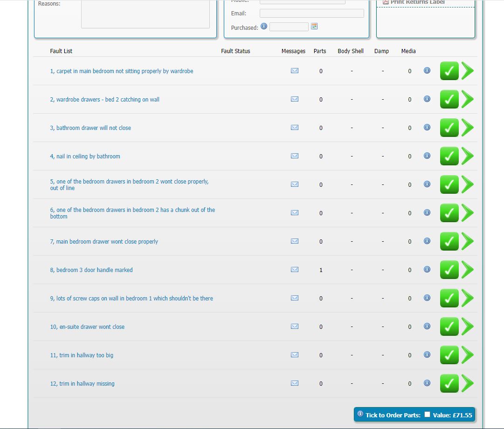Image resolution: width=504 pixels, height=429 pixels.
Task: Click the Parts count 1 for bedroom 3 door handle
Action: pyautogui.click(x=321, y=270)
